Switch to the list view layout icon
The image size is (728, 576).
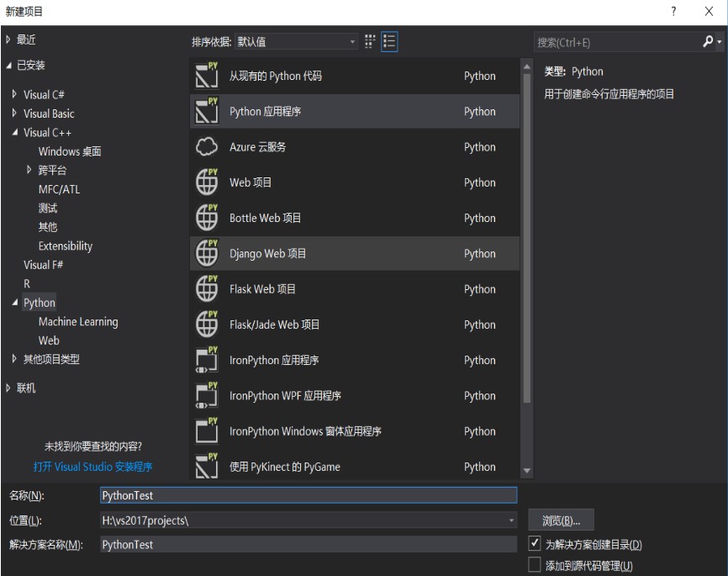click(x=389, y=41)
